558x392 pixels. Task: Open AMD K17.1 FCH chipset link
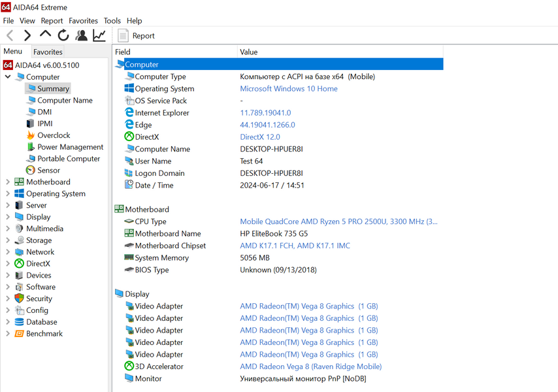295,246
